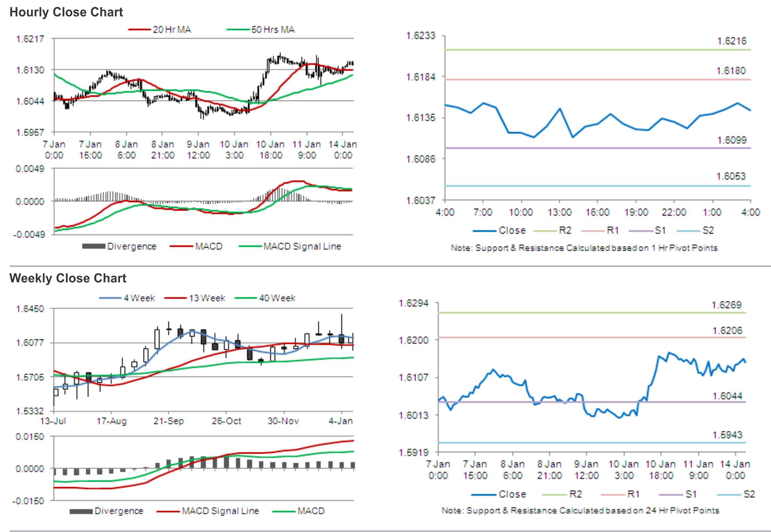This screenshot has height=532, width=771.
Task: Click the R2 level label 1.6216
Action: tap(732, 41)
